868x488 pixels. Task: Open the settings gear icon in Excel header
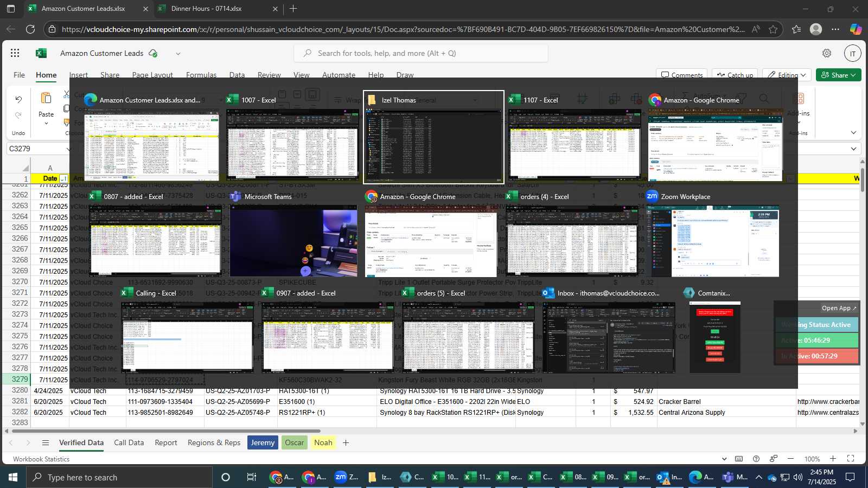(x=827, y=53)
